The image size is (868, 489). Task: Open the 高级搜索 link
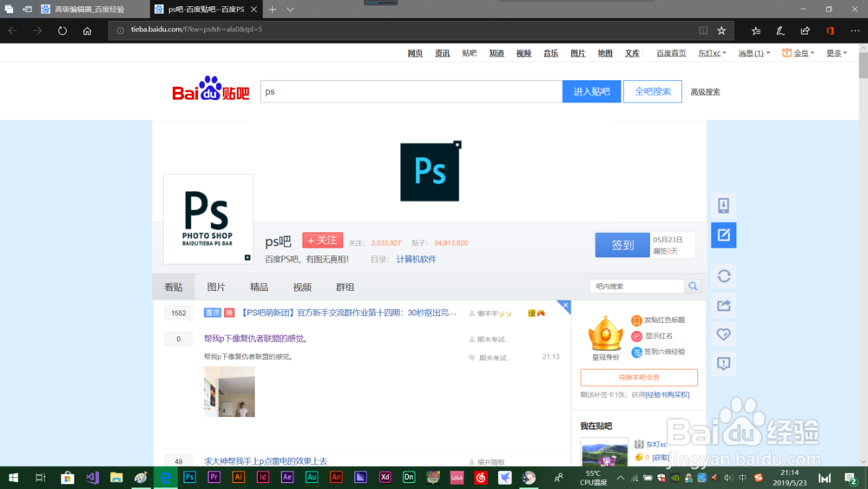click(705, 92)
